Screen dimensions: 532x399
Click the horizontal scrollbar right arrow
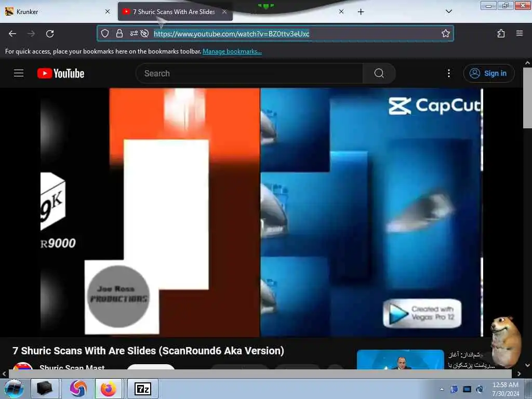coord(519,374)
